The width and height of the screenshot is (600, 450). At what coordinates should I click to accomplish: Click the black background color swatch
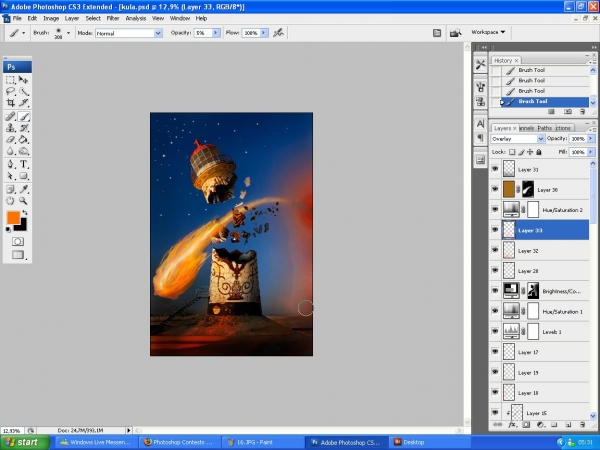coord(22,227)
